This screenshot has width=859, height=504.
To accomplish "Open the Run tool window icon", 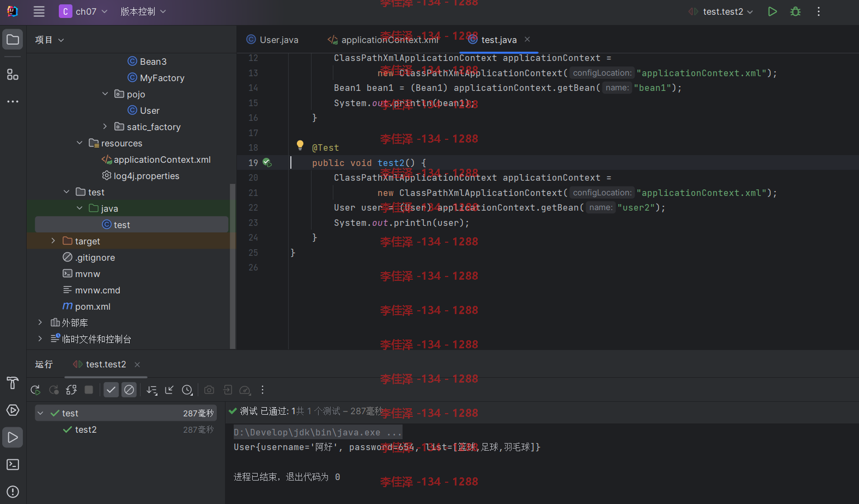I will [x=13, y=437].
